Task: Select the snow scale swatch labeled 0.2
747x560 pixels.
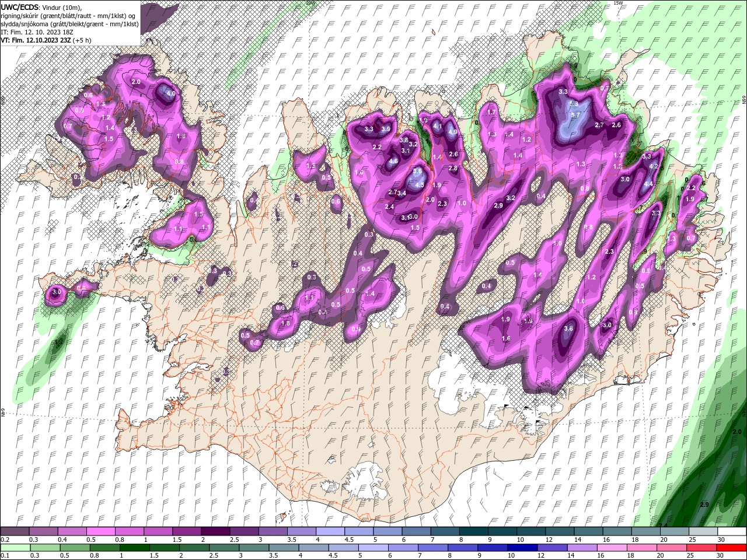Action: 15,531
